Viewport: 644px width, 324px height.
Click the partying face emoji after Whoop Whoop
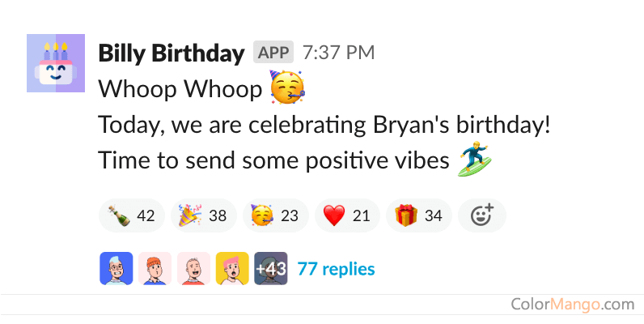coord(286,88)
